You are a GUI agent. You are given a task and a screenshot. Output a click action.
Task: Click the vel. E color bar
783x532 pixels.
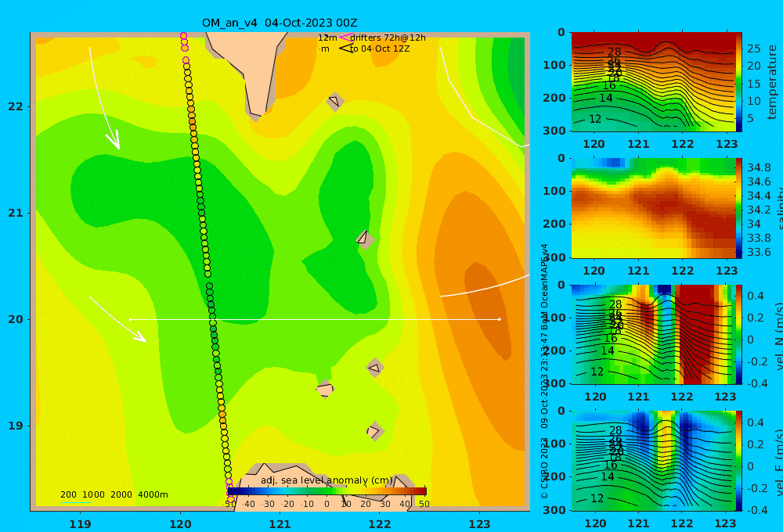pyautogui.click(x=739, y=461)
